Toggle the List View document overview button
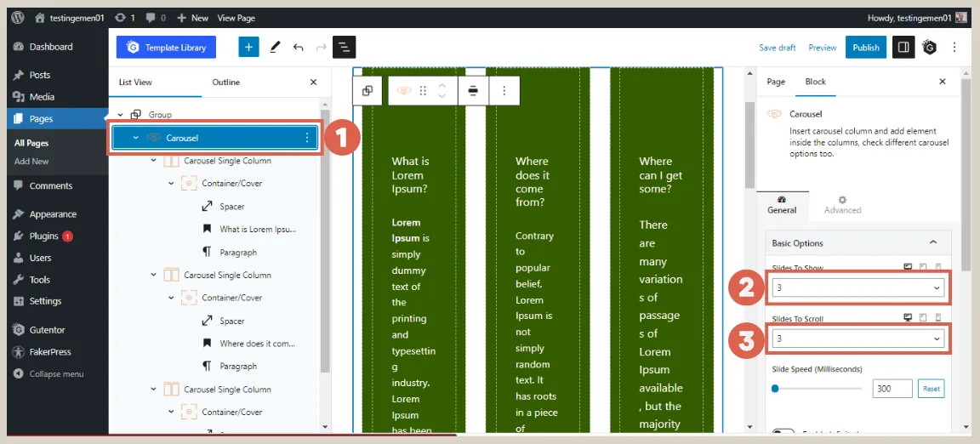The image size is (980, 444). tap(345, 48)
